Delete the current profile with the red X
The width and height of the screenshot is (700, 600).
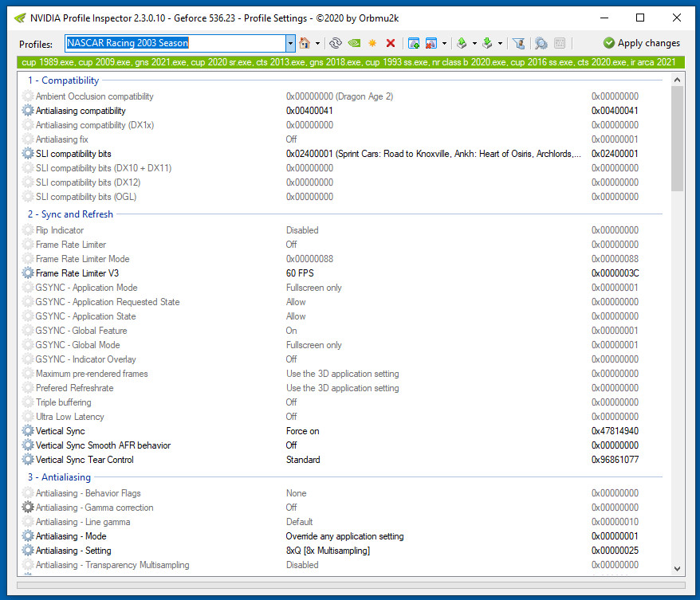click(x=391, y=43)
